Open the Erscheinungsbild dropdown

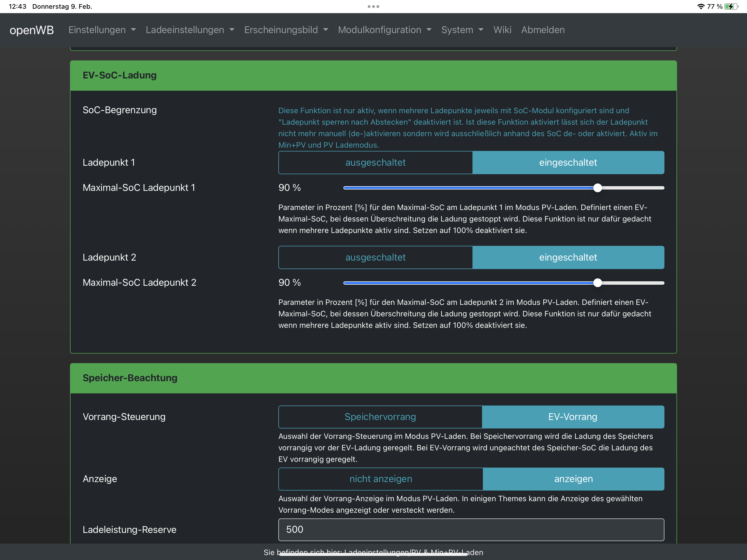(x=286, y=30)
